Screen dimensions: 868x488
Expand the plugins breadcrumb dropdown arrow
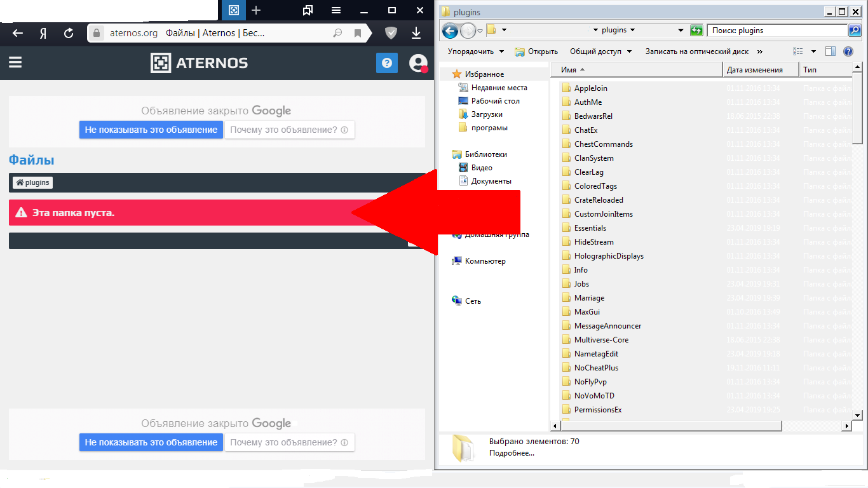pyautogui.click(x=632, y=30)
